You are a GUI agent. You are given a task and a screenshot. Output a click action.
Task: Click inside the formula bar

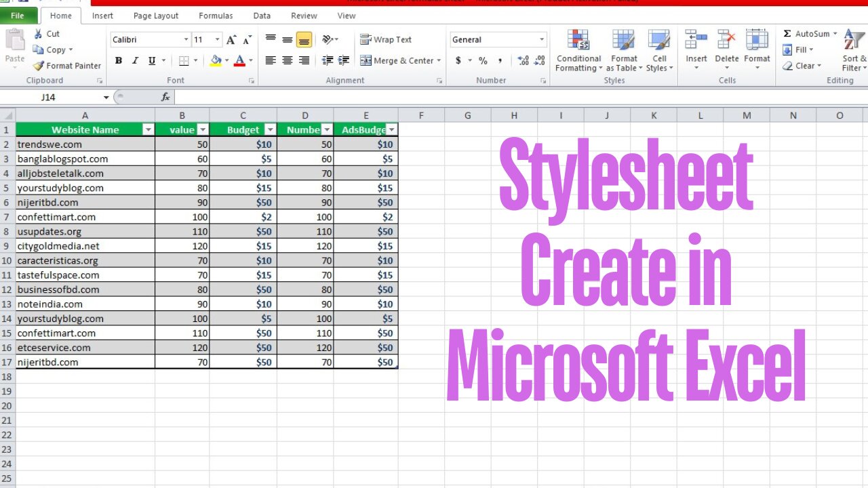[521, 97]
